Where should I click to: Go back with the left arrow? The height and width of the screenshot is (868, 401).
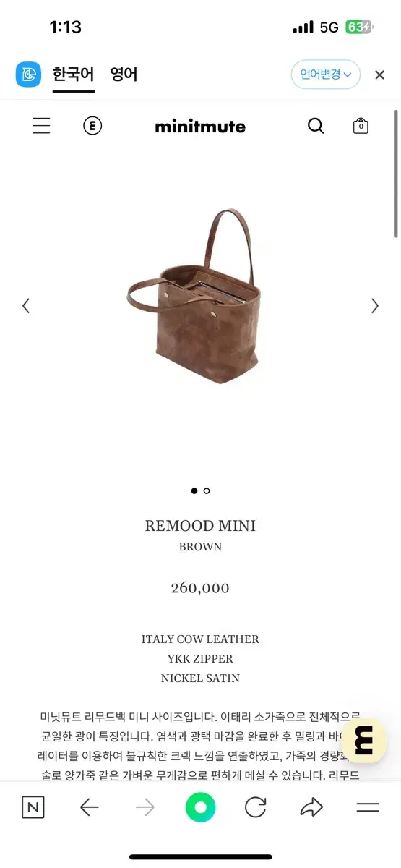[x=90, y=807]
